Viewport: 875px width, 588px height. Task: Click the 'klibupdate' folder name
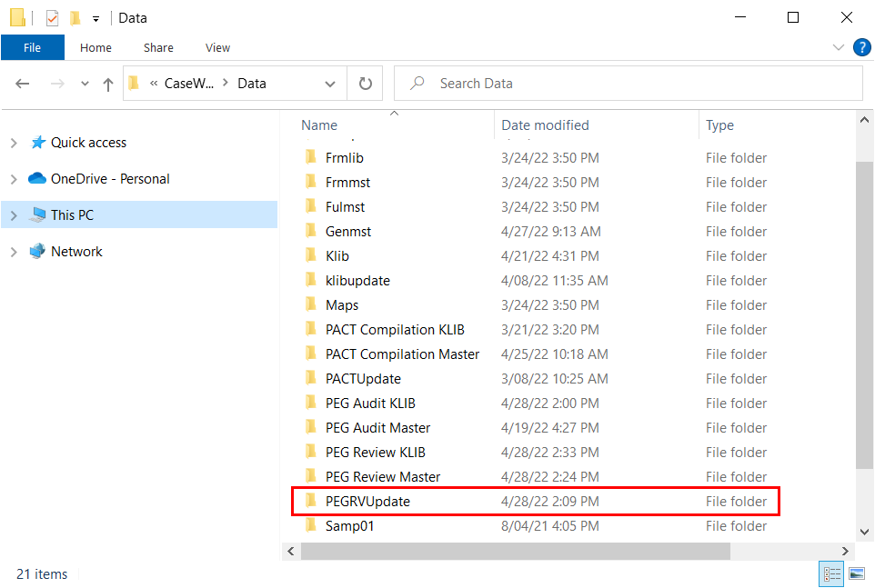(357, 281)
